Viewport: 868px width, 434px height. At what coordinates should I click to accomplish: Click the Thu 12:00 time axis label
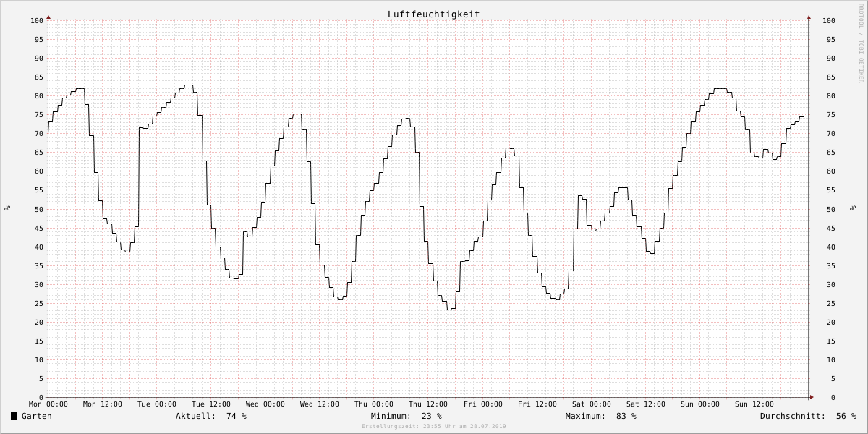(428, 404)
